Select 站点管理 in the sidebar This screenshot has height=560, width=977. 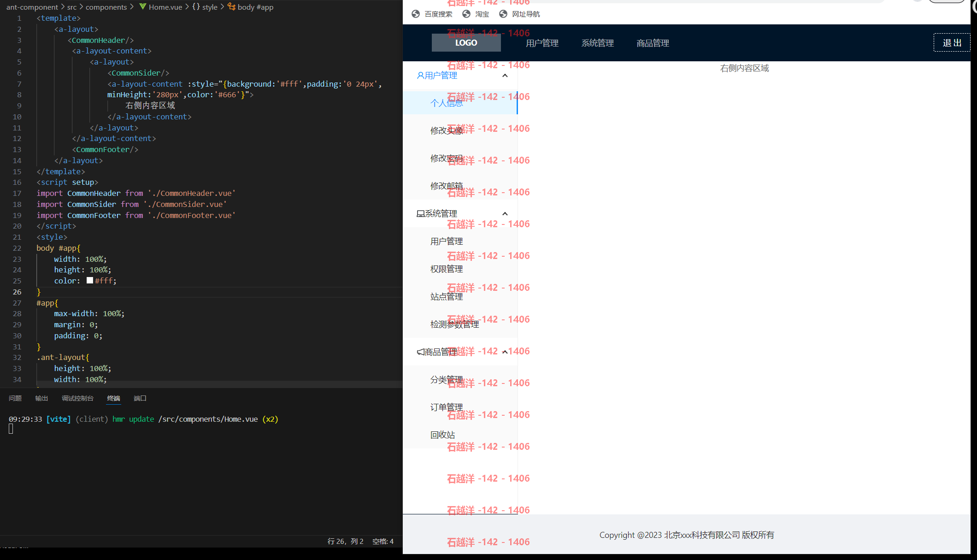click(x=460, y=296)
